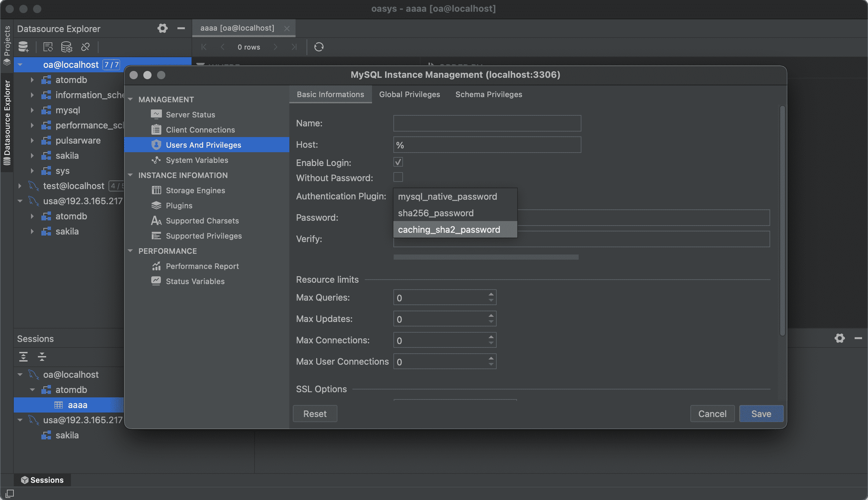Click the Supported Charsets icon

coord(156,220)
